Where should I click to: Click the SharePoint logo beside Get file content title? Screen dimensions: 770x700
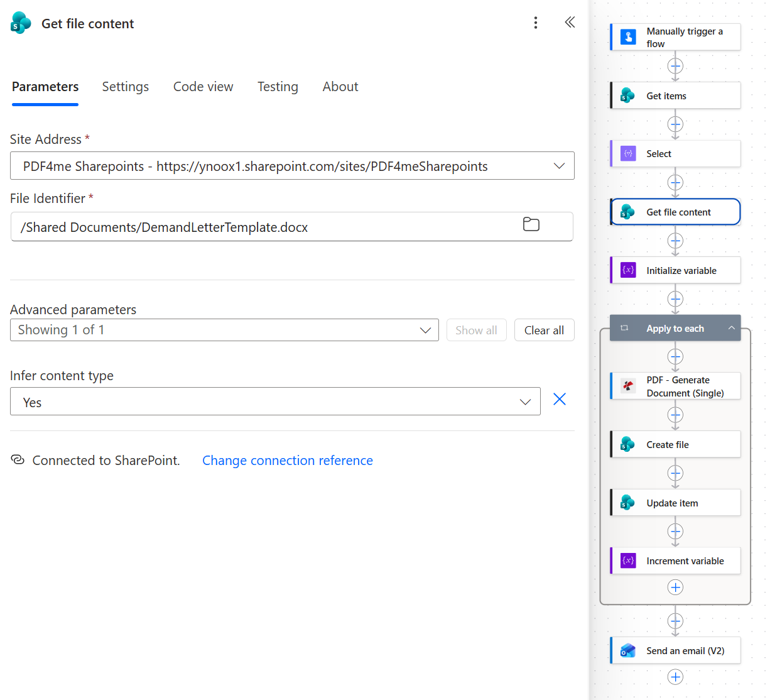[x=21, y=23]
